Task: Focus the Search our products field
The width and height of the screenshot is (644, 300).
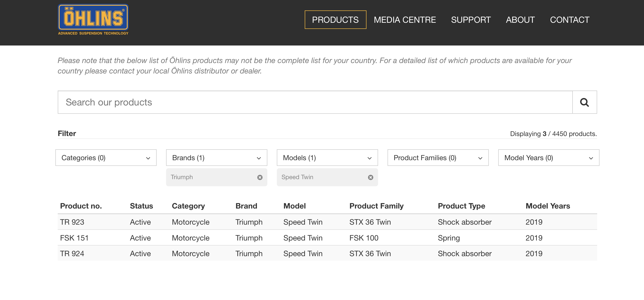Action: 315,102
